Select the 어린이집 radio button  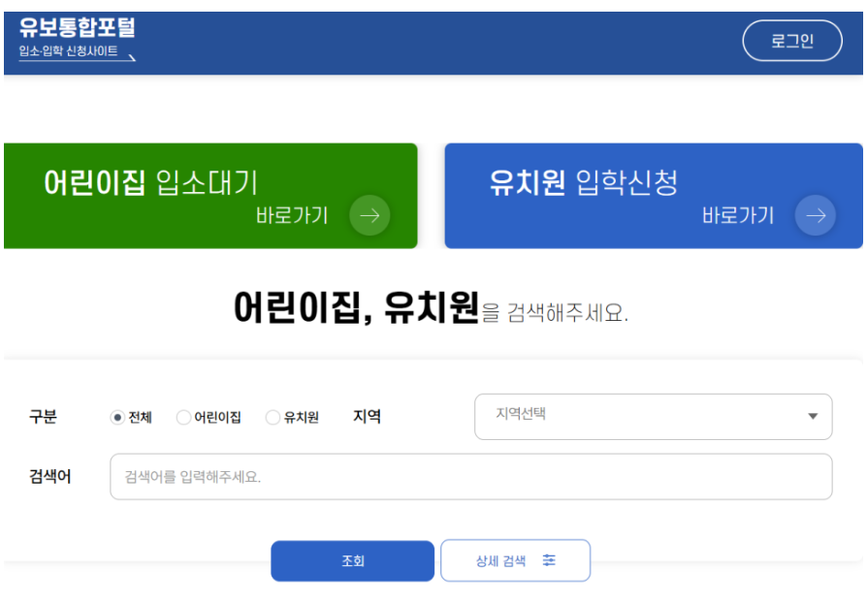pyautogui.click(x=182, y=417)
